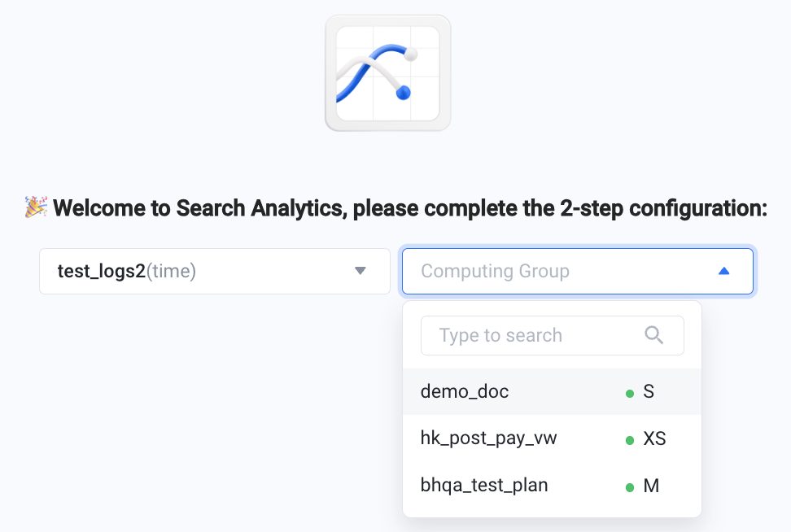
Task: Click green status dot for bhqa_test_plan
Action: pos(630,487)
